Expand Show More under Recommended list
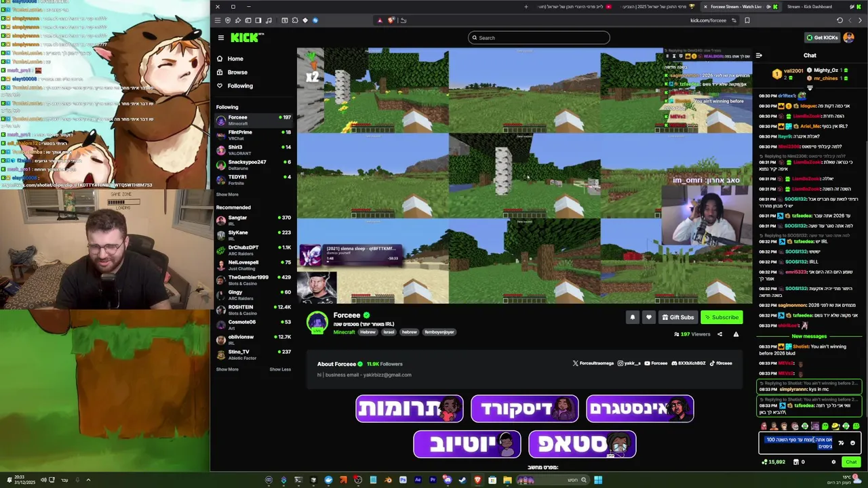This screenshot has height=488, width=868. (x=227, y=369)
